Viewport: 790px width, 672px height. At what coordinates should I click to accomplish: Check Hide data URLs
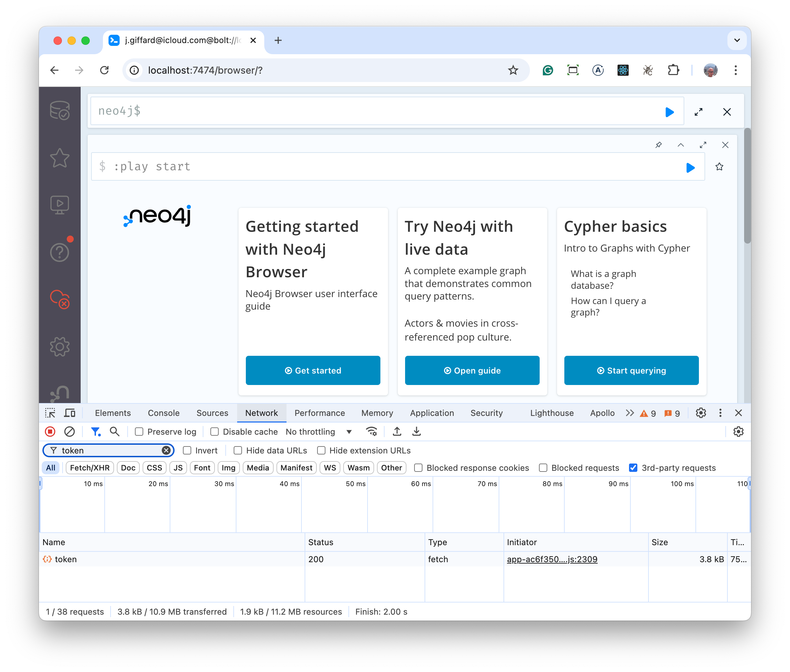click(237, 451)
